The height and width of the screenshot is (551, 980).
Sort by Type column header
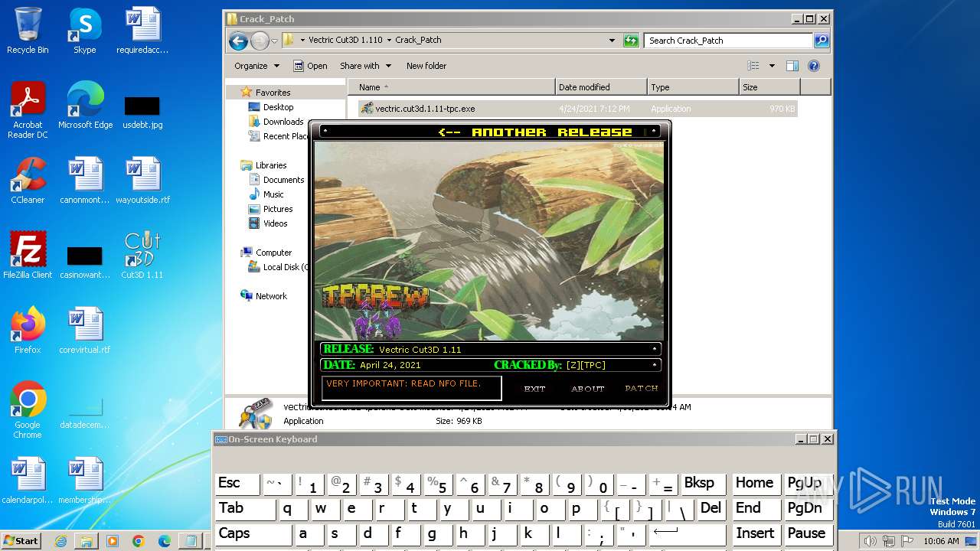pos(693,87)
